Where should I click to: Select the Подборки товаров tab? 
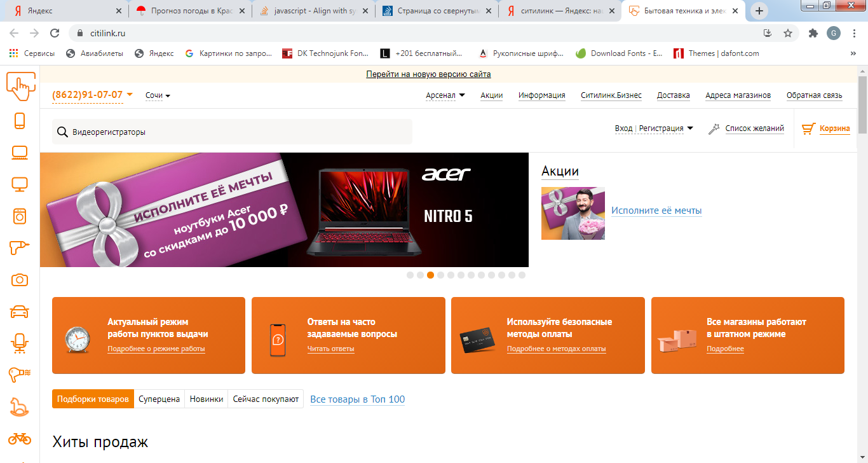(x=93, y=399)
